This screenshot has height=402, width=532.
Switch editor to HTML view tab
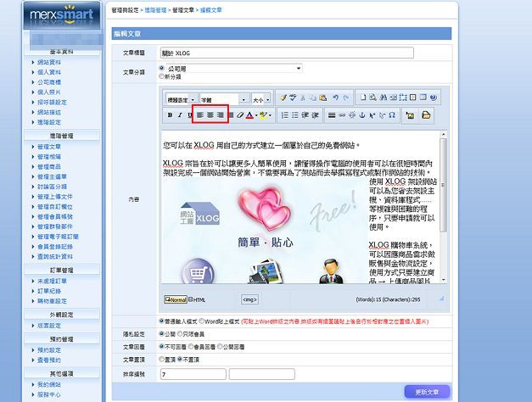pos(197,299)
